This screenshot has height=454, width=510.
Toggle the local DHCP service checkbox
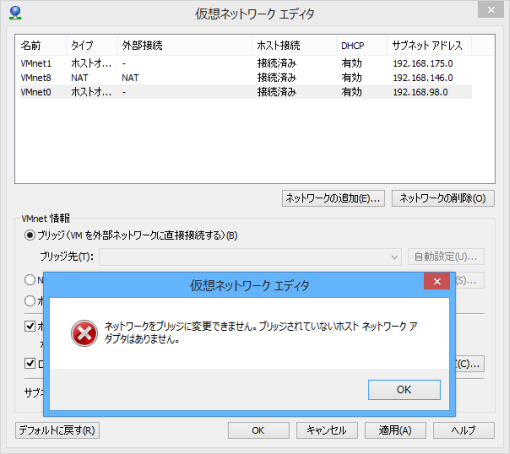click(x=30, y=363)
